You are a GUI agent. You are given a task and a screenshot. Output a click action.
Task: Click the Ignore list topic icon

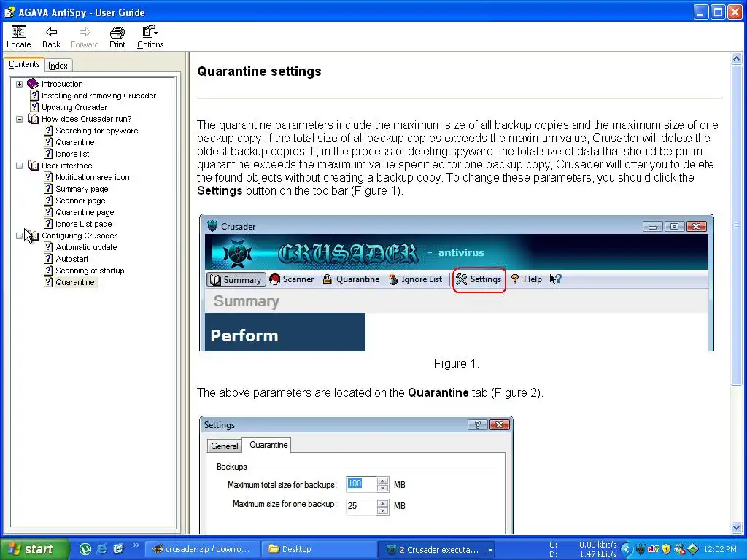click(x=48, y=154)
